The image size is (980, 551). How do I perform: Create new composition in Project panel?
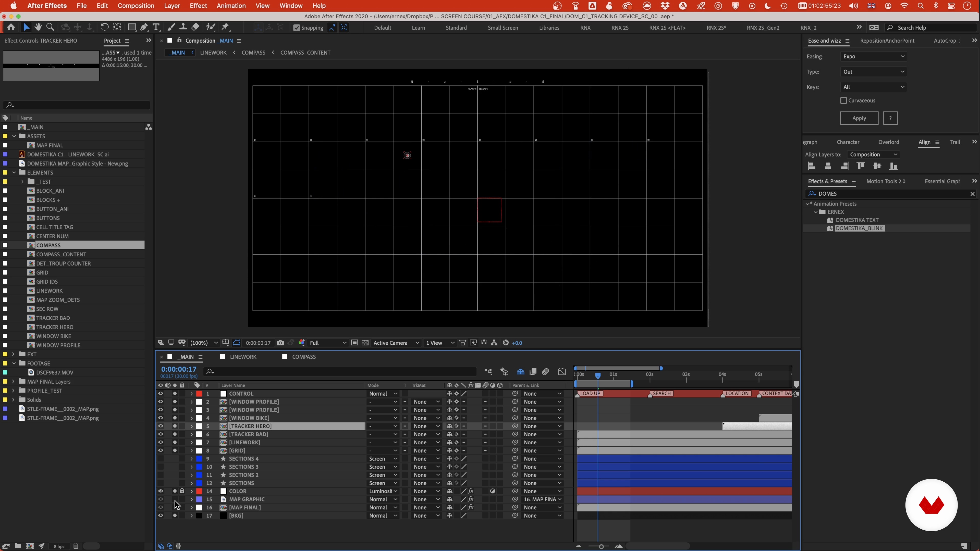point(30,546)
